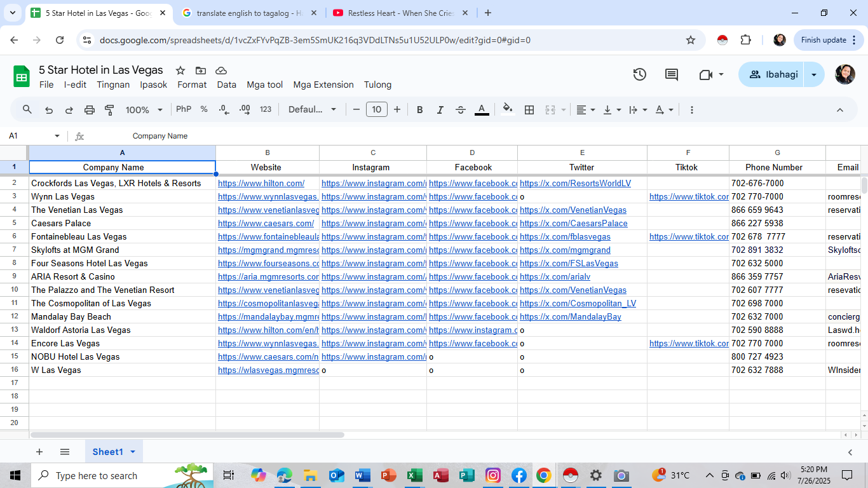Open Excel from the taskbar
This screenshot has height=488, width=868.
(414, 475)
